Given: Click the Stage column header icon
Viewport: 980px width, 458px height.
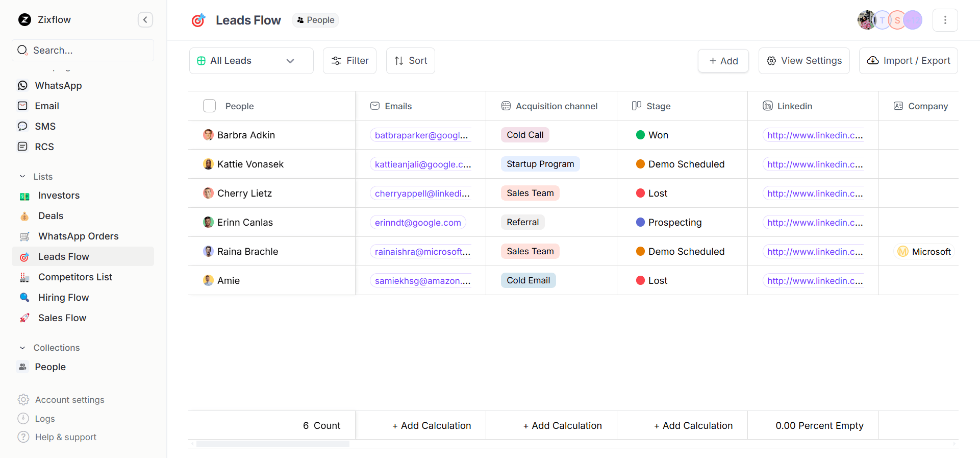Looking at the screenshot, I should [x=637, y=106].
